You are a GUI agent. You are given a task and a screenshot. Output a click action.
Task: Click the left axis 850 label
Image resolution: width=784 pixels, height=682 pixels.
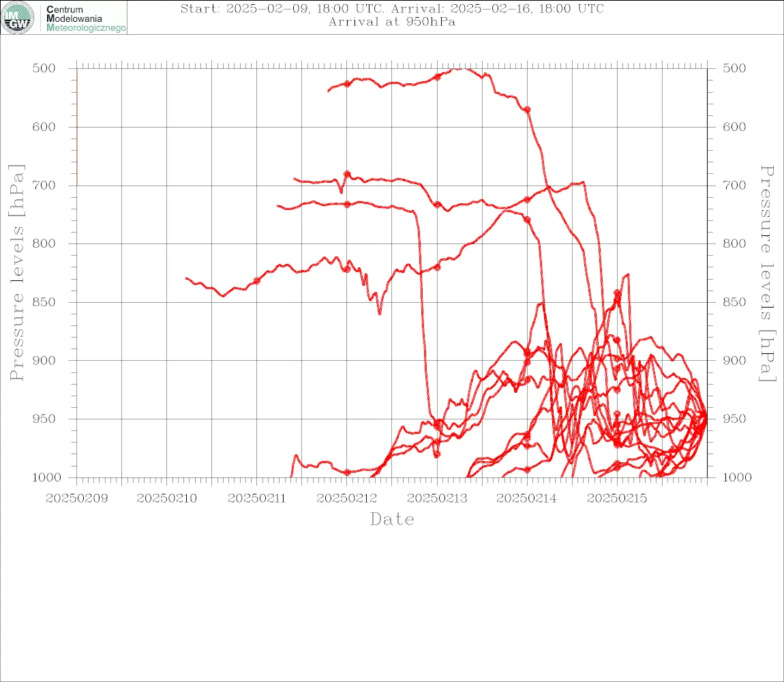click(44, 302)
